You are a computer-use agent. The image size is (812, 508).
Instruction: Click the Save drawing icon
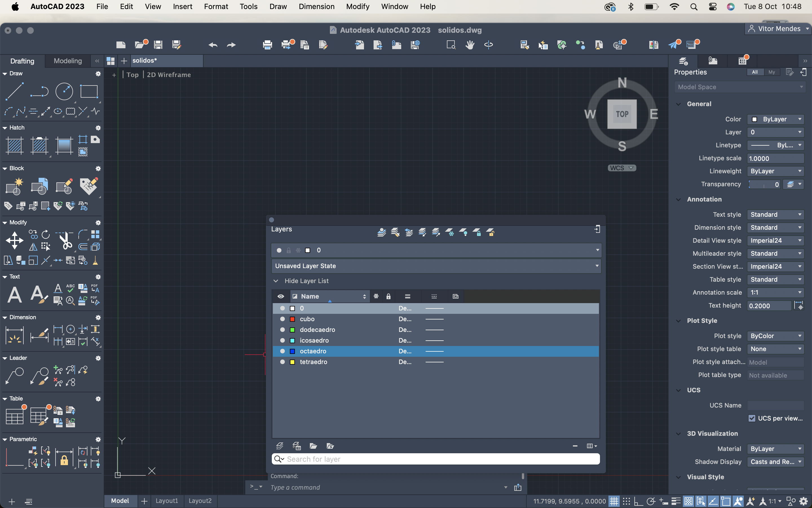[x=158, y=45]
